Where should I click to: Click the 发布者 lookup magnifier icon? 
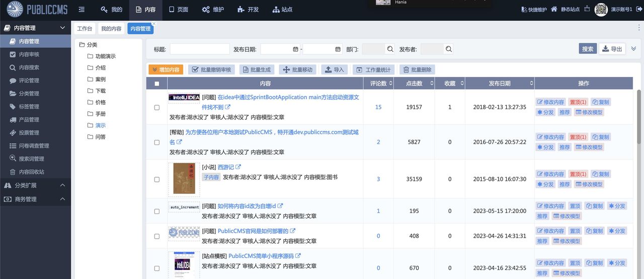click(448, 49)
